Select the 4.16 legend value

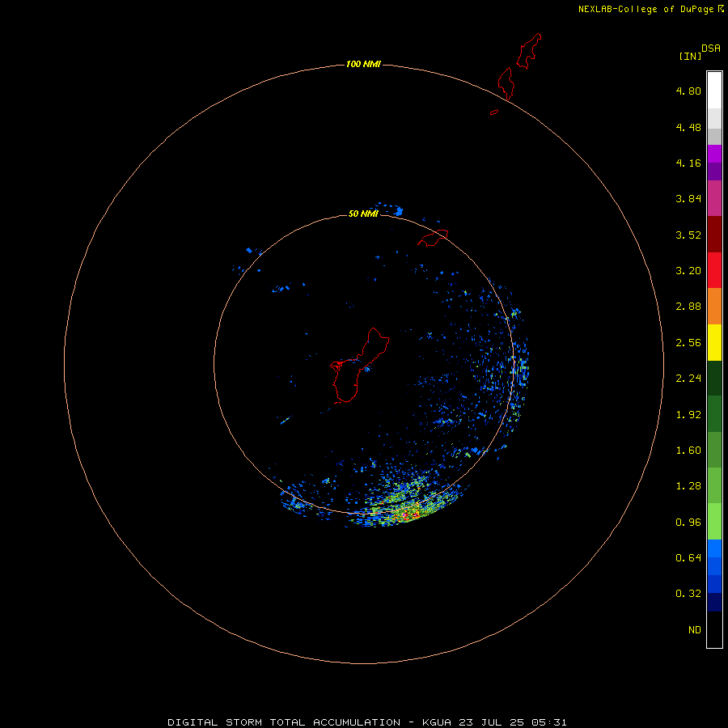point(688,163)
